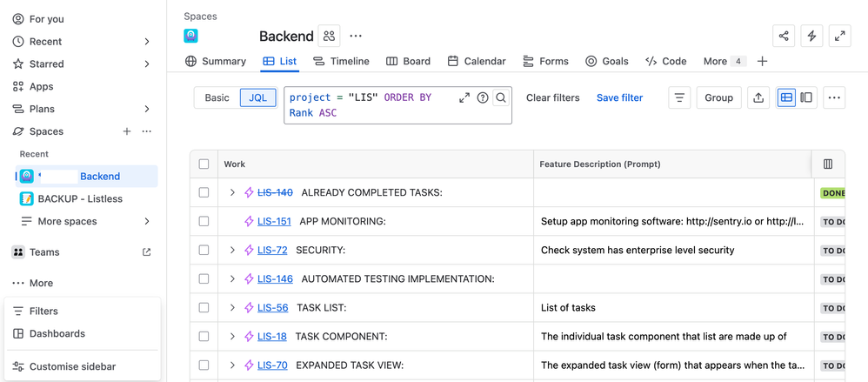The height and width of the screenshot is (382, 868).
Task: Tick the checkbox for LIS-18 TASK COMPONENT
Action: (x=204, y=337)
